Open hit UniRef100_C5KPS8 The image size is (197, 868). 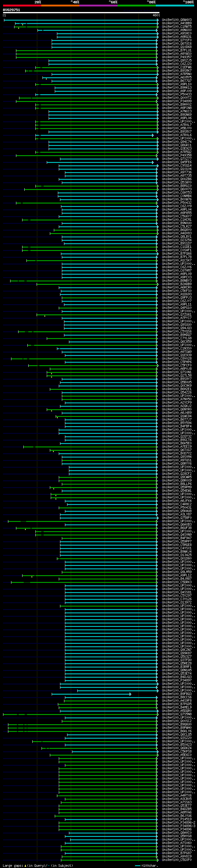(176, 751)
